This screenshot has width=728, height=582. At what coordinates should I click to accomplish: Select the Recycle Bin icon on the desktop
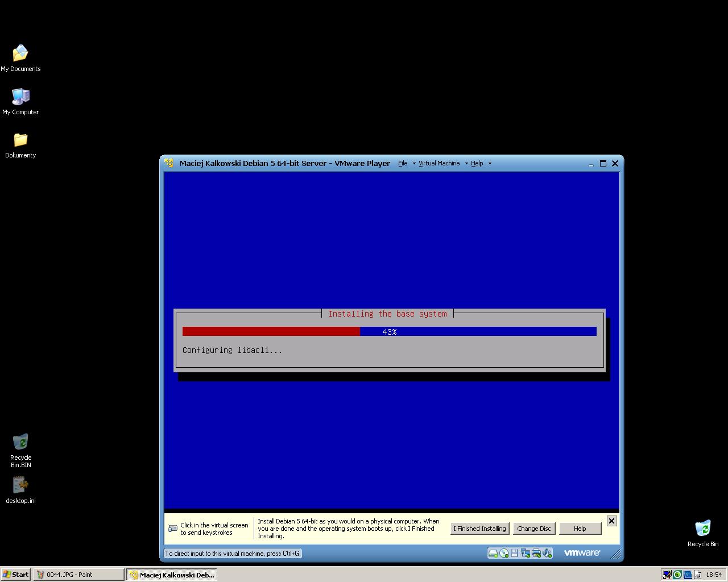pyautogui.click(x=703, y=533)
